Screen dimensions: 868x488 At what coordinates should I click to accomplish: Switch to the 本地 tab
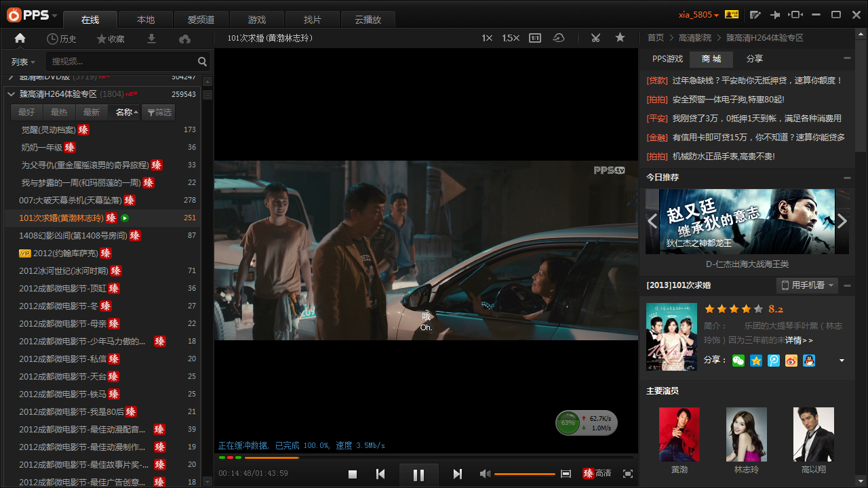(145, 20)
